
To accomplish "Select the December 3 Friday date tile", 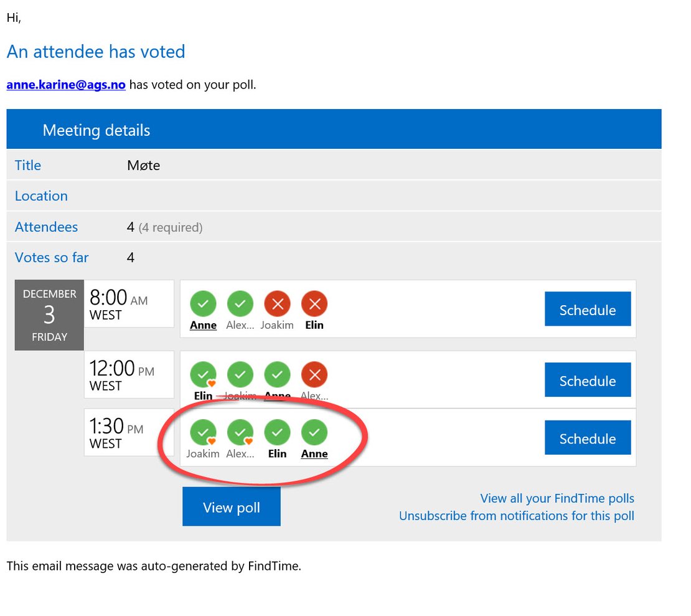I will pyautogui.click(x=49, y=315).
